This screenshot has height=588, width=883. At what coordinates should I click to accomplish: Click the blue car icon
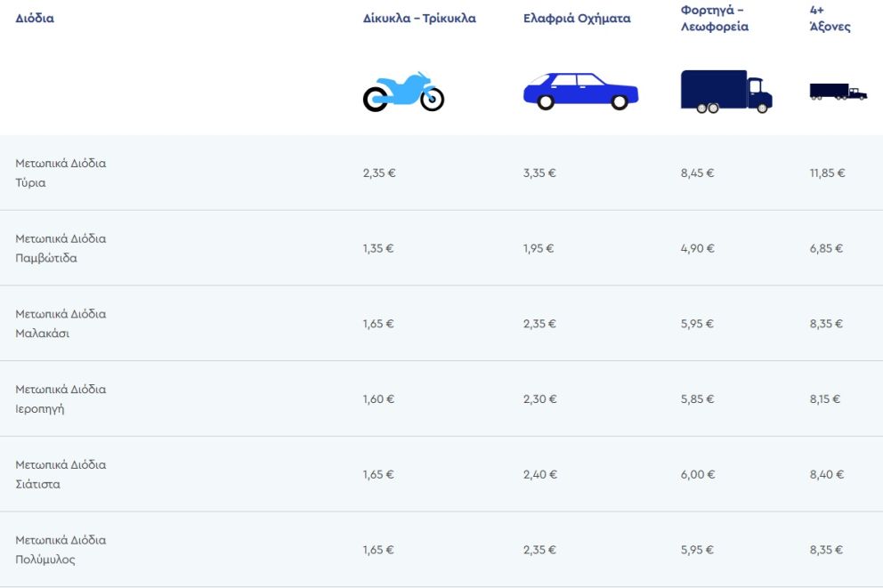pos(580,91)
